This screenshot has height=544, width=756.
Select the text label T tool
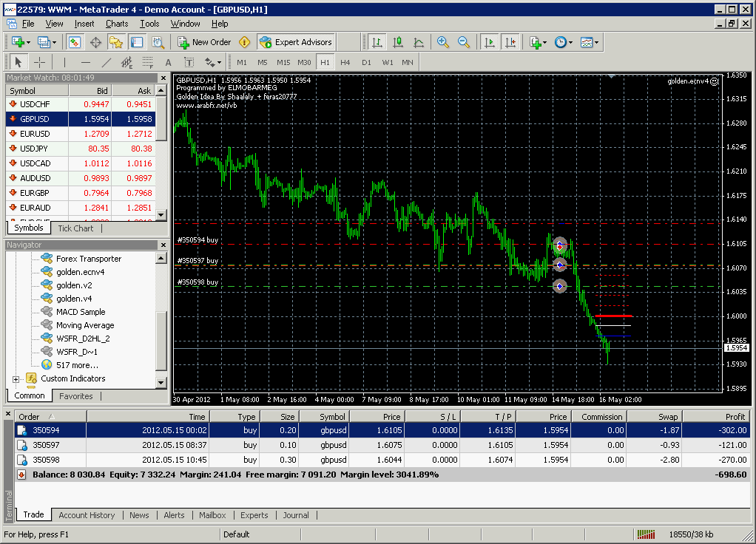tap(189, 62)
